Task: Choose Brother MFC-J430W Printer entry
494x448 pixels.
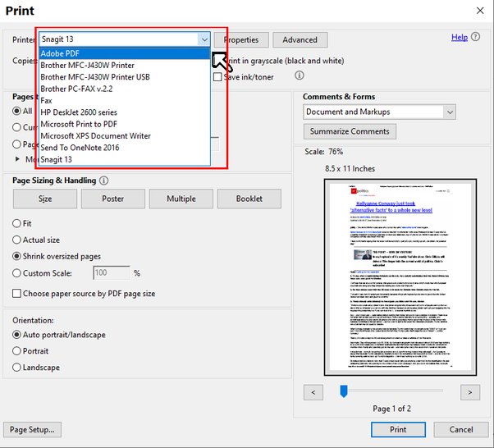Action: [125, 65]
